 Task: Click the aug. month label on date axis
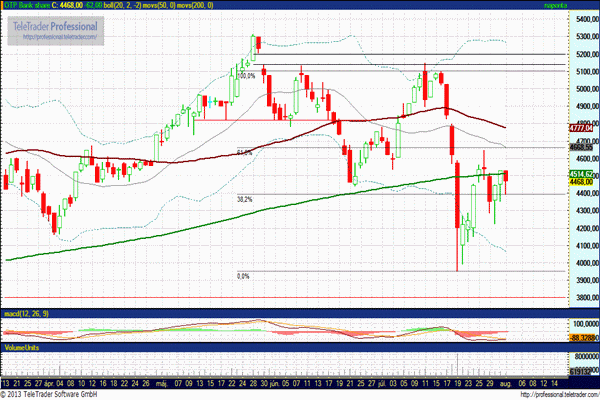pyautogui.click(x=504, y=383)
